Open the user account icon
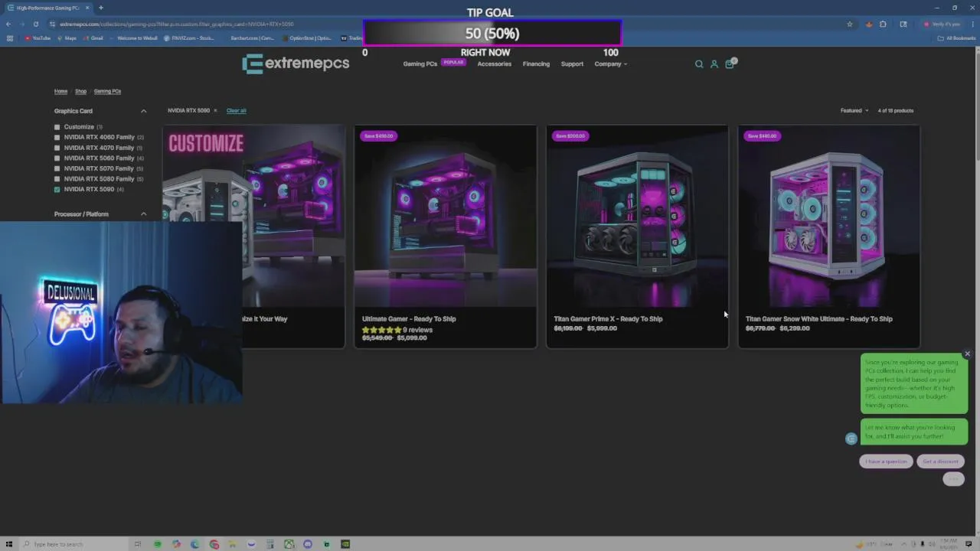This screenshot has width=980, height=551. click(714, 64)
